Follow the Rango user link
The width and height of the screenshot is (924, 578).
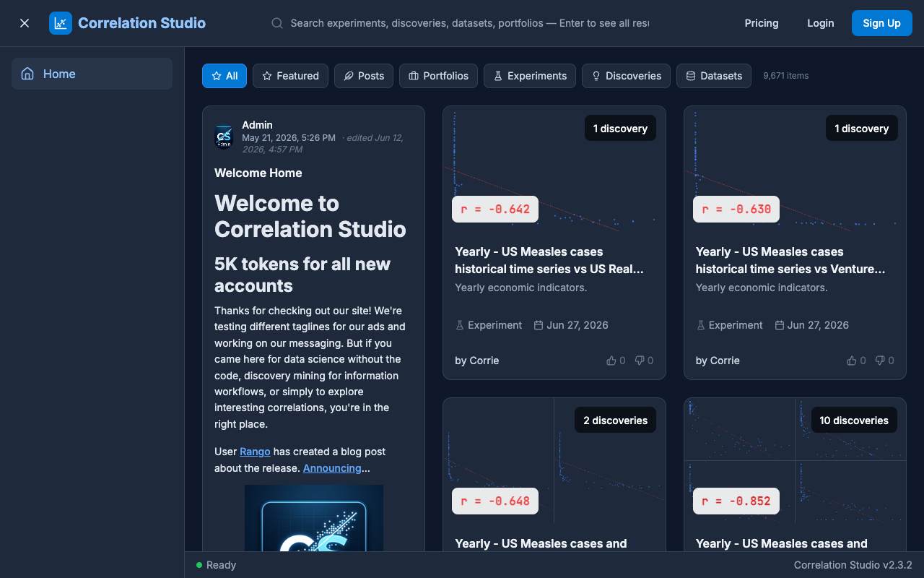(255, 452)
